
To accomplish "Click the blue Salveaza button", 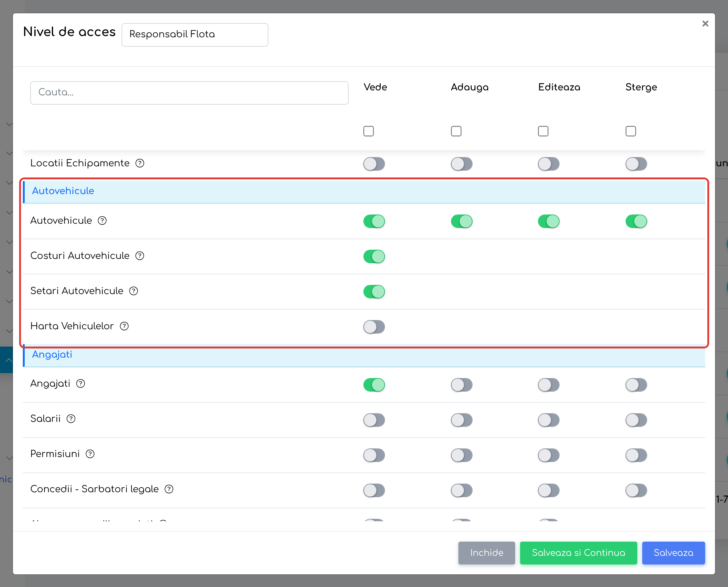I will tap(673, 553).
